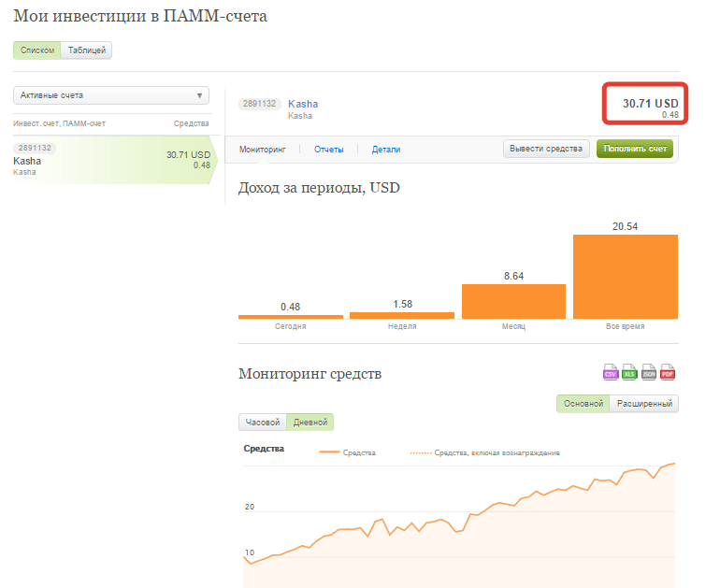Image resolution: width=720 pixels, height=588 pixels.
Task: Open the Детали tab
Action: [x=386, y=150]
